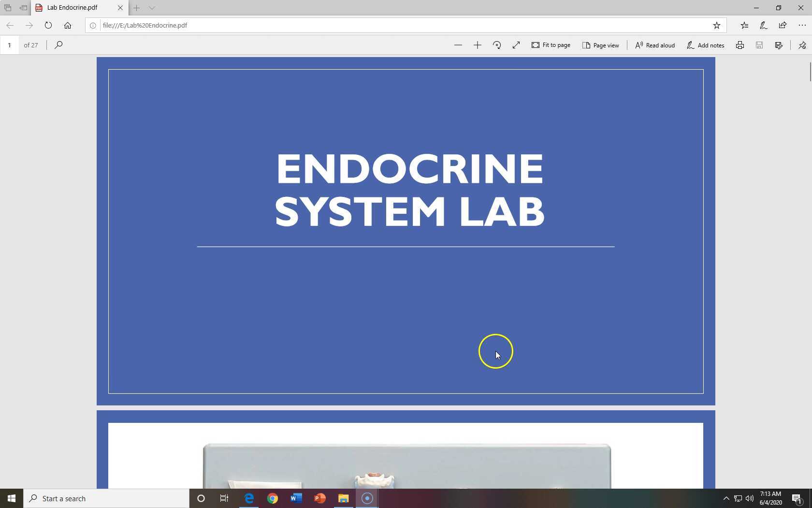Open the tab list dropdown

(152, 8)
